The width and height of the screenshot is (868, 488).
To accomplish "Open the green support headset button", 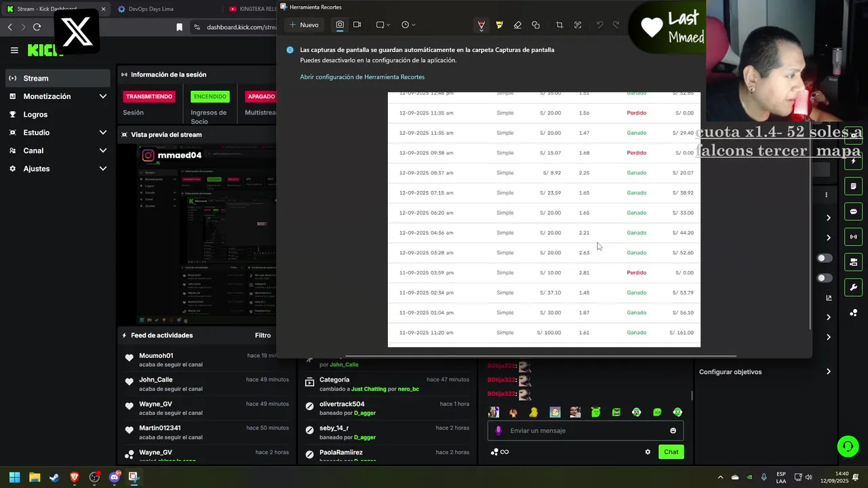I will coord(848,446).
